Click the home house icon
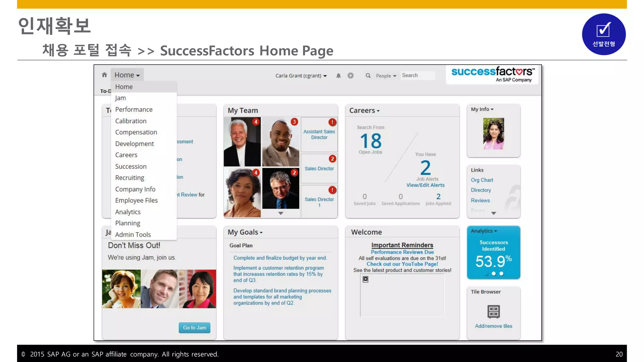Viewport: 644px width, 362px height. click(104, 75)
